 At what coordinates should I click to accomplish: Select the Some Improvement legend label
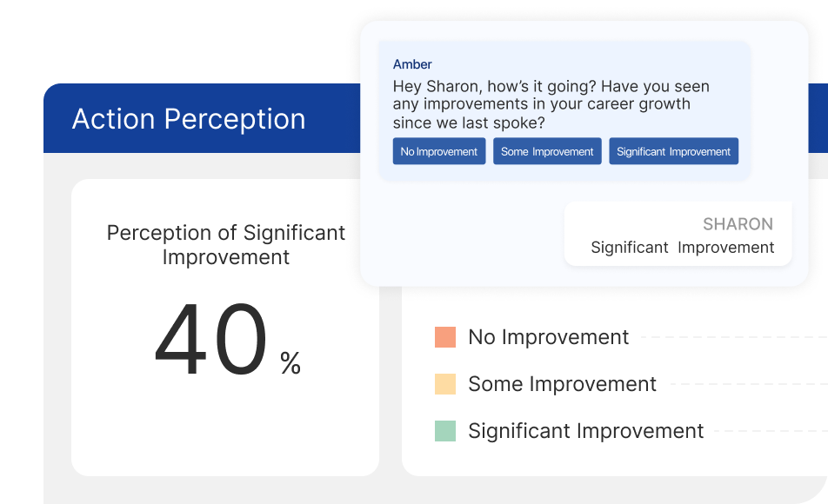[562, 384]
